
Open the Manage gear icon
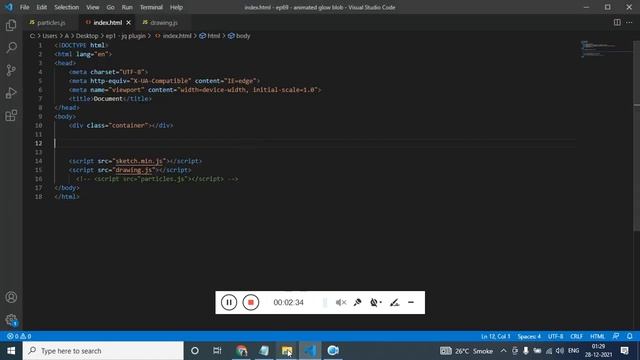point(11,320)
